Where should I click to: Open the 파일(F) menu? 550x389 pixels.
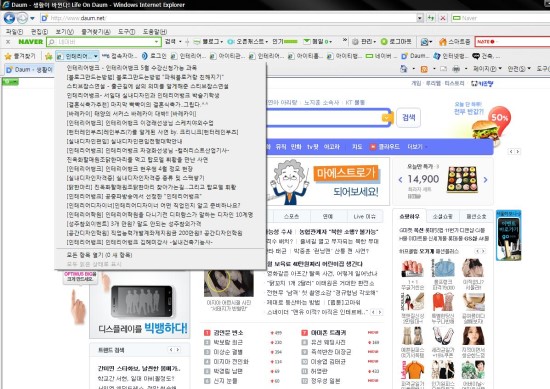[x=14, y=32]
